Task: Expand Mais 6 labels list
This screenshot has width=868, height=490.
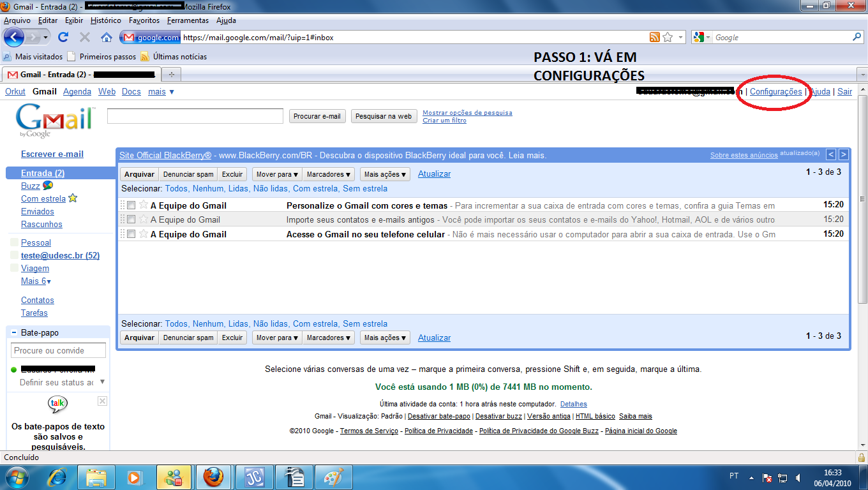Action: tap(36, 281)
